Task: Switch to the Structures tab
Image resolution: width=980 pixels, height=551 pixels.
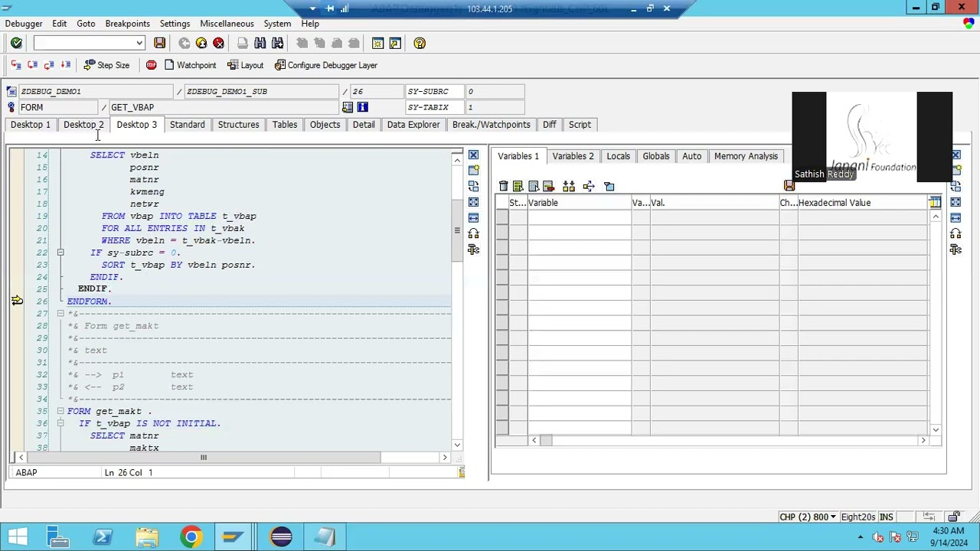Action: point(238,125)
